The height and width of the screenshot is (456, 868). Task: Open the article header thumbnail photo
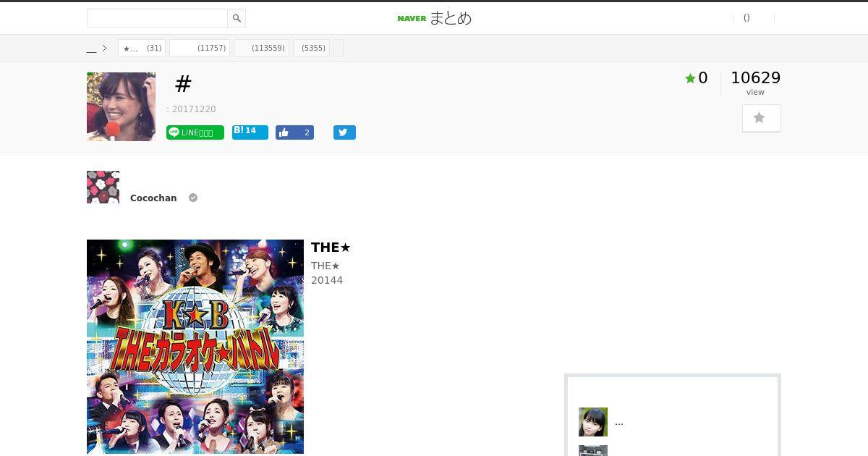click(x=121, y=106)
